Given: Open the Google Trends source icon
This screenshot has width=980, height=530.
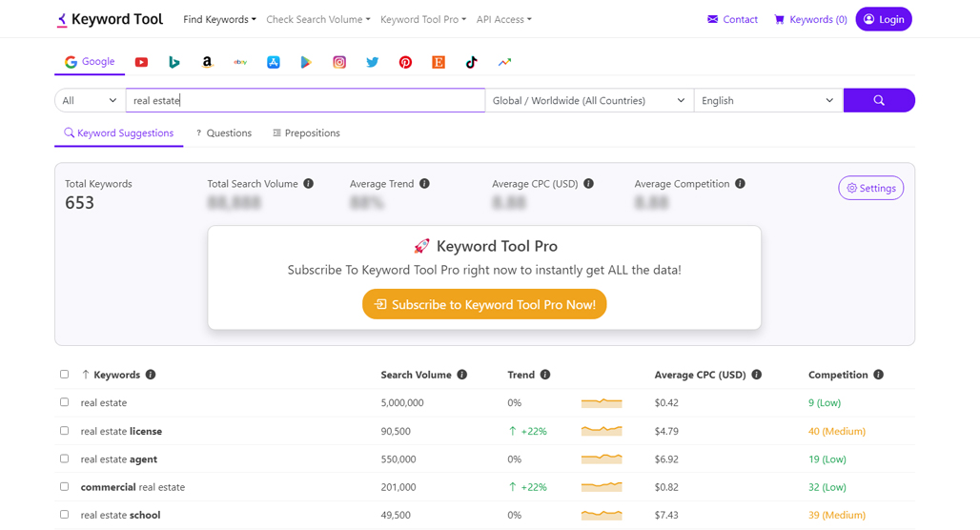Looking at the screenshot, I should click(x=504, y=62).
